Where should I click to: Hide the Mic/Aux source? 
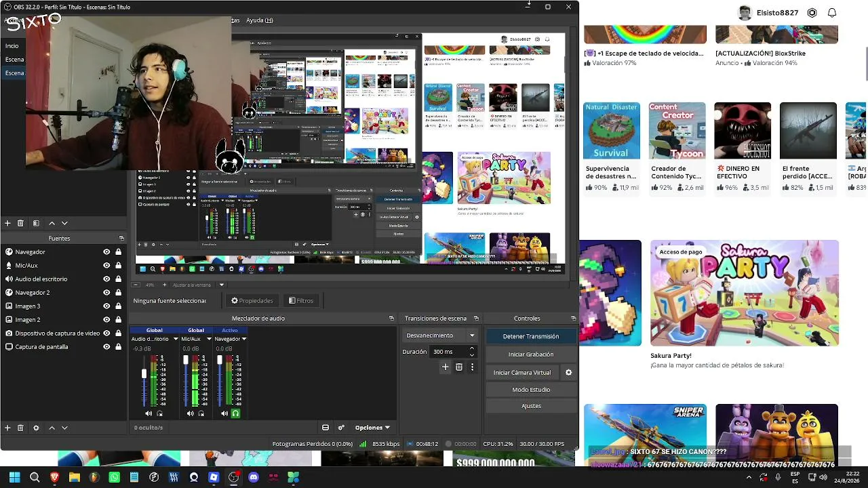click(x=106, y=266)
